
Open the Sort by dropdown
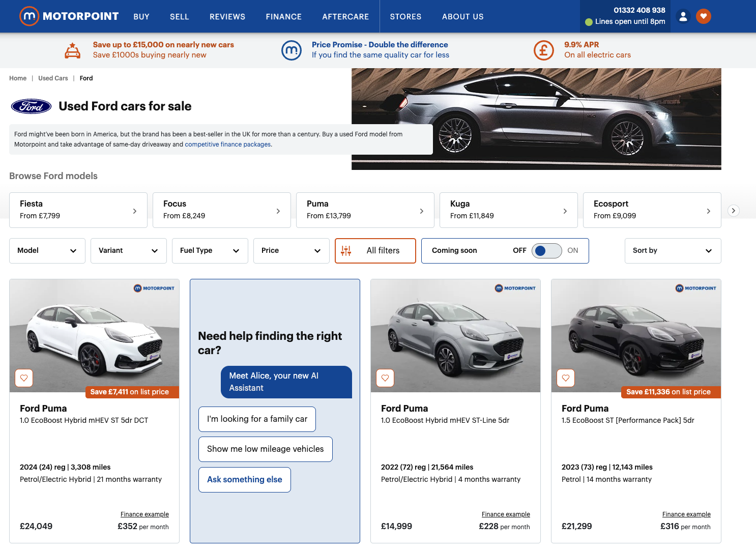point(673,251)
